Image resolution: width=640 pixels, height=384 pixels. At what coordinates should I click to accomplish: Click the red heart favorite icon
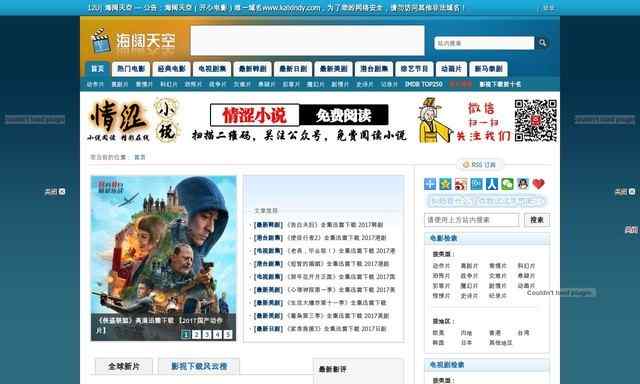click(538, 184)
